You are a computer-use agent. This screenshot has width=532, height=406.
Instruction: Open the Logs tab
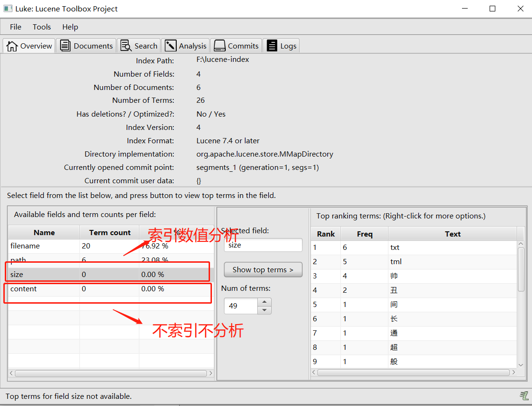(281, 46)
